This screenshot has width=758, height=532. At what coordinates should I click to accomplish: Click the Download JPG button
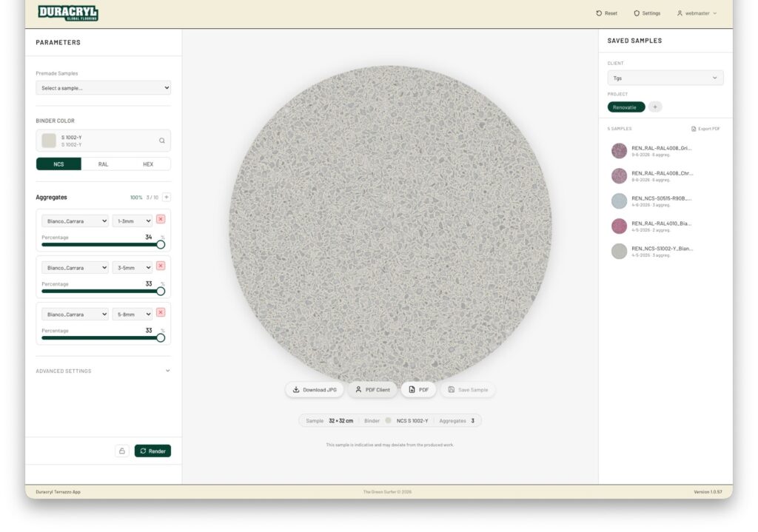[x=314, y=390]
